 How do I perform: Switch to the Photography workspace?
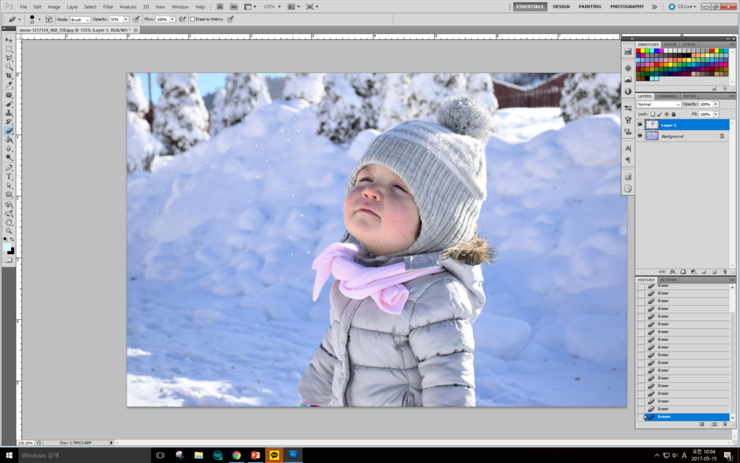(x=627, y=6)
